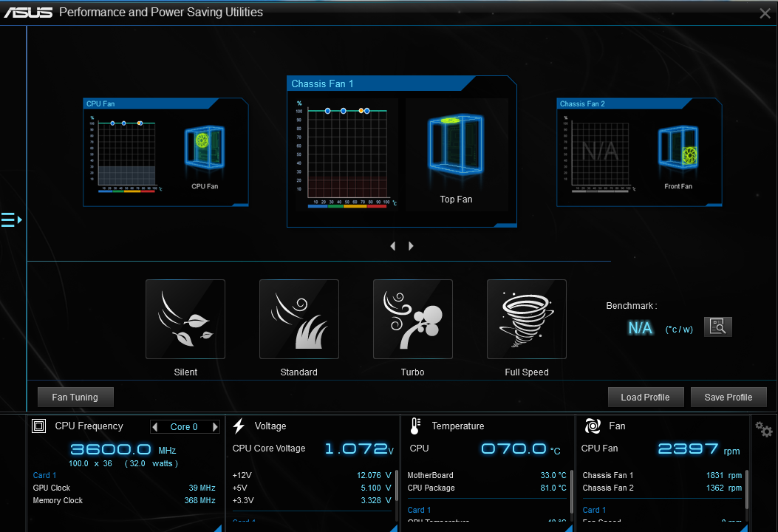The width and height of the screenshot is (778, 532).
Task: Click the Chassis Fan 2 1362 rpm row
Action: (x=662, y=488)
